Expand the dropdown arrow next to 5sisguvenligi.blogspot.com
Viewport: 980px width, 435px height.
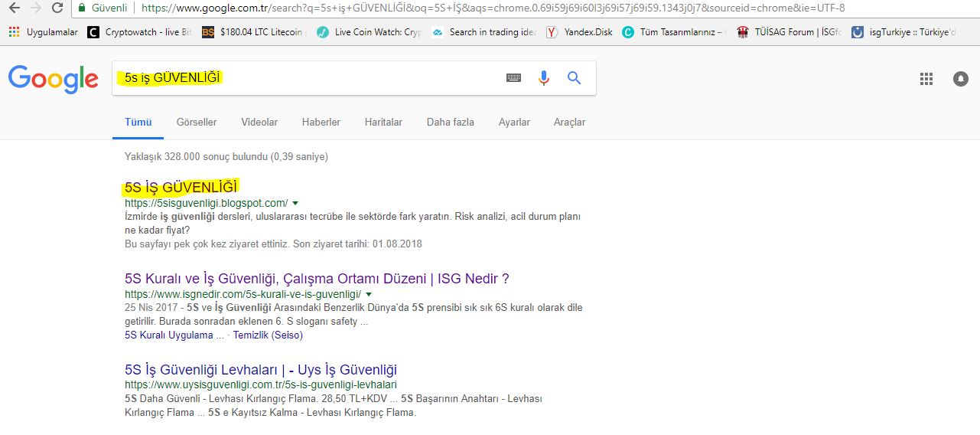[295, 203]
